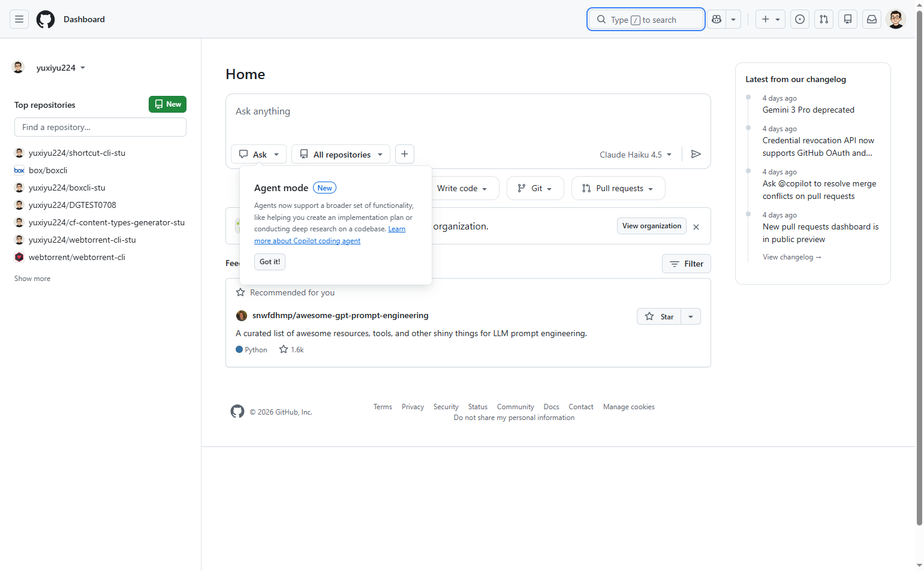Dismiss the organization banner with X
The height and width of the screenshot is (571, 924).
click(x=696, y=227)
